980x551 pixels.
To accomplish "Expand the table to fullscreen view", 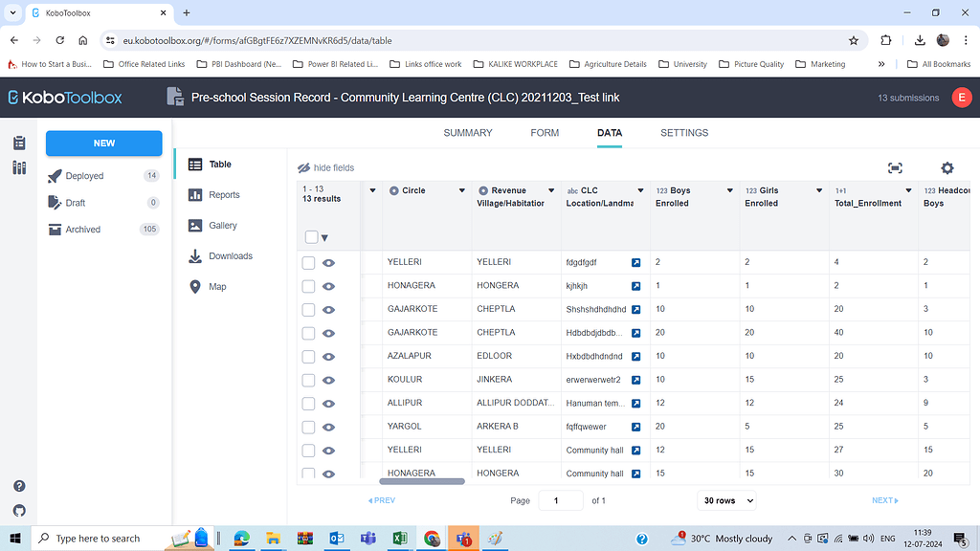I will tap(895, 167).
